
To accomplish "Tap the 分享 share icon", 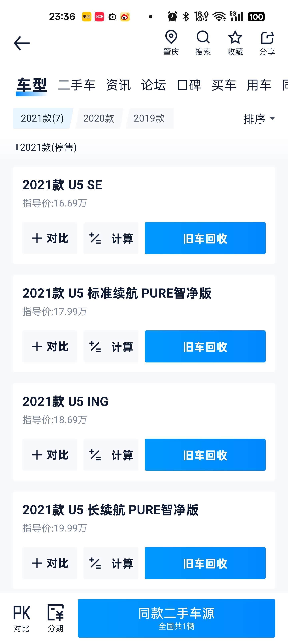I will pos(267,43).
